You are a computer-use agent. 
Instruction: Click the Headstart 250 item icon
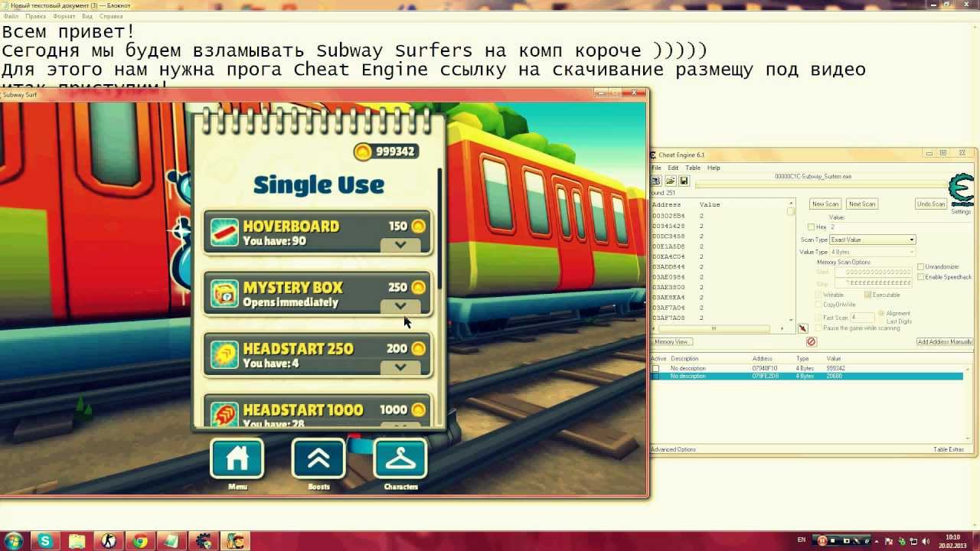tap(224, 355)
